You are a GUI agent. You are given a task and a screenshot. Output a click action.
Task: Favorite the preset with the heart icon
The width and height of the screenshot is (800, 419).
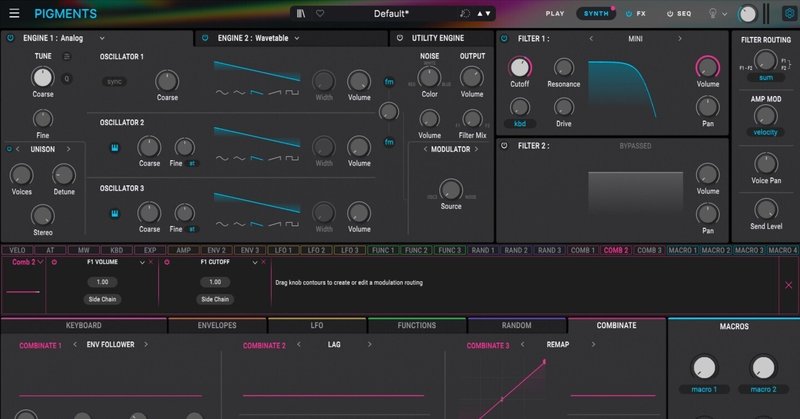[x=320, y=14]
